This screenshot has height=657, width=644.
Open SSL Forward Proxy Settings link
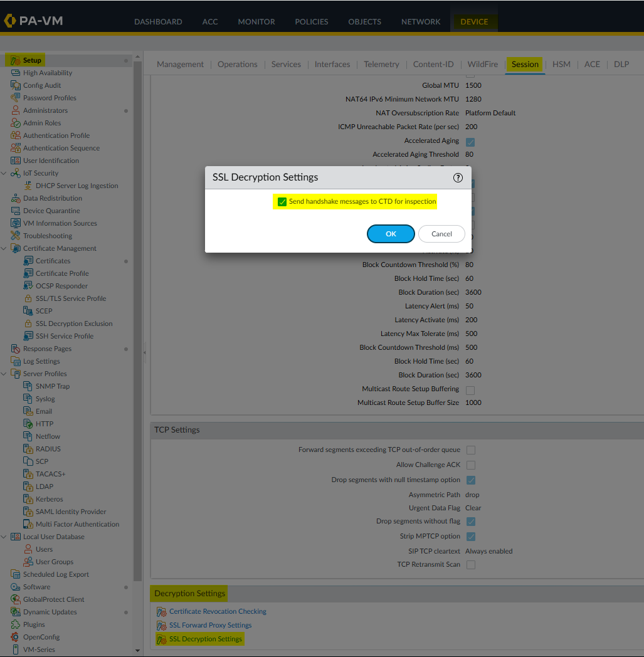point(210,626)
